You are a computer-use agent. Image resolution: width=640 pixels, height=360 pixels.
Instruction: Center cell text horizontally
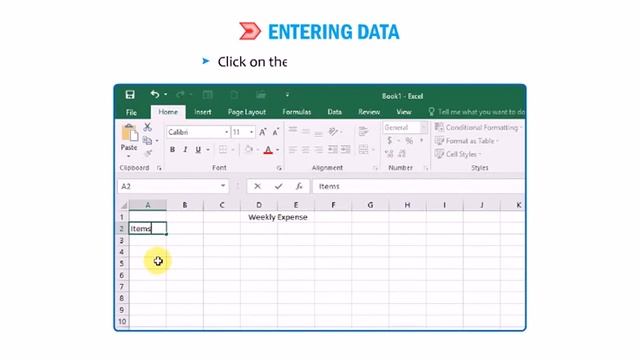(x=306, y=150)
